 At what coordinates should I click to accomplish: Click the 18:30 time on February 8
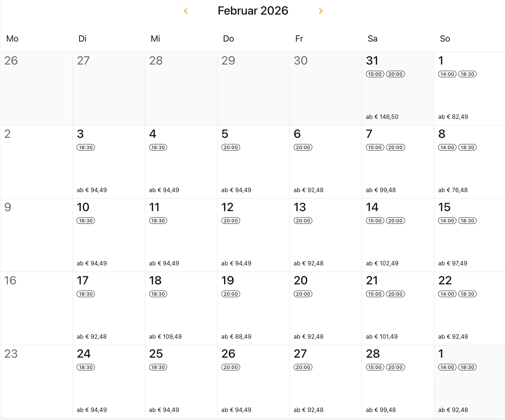click(467, 147)
